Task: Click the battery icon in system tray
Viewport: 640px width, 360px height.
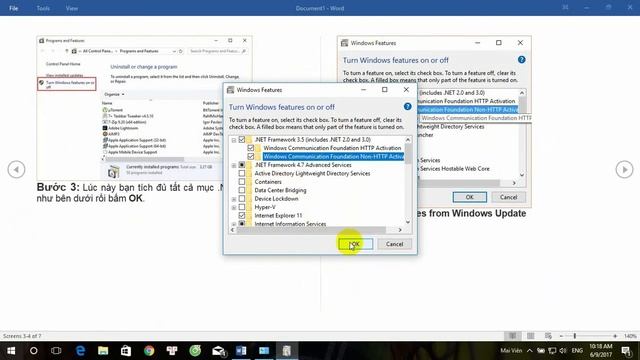Action: [x=541, y=351]
